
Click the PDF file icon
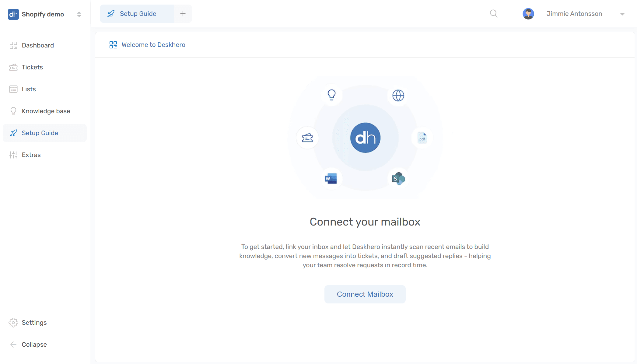pyautogui.click(x=422, y=138)
